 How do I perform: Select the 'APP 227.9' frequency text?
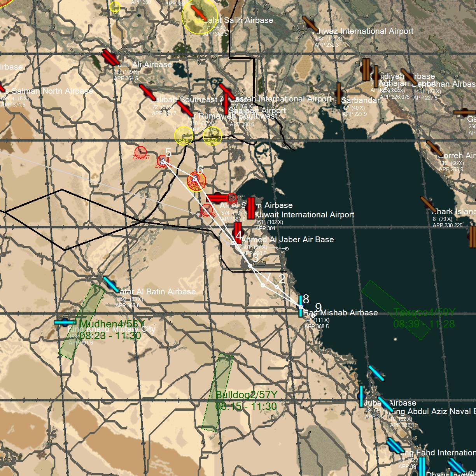point(355,114)
